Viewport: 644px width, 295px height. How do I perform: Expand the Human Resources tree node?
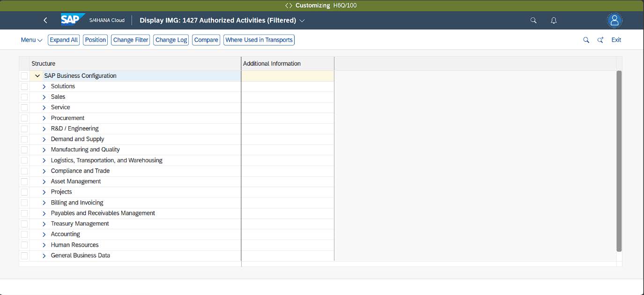click(44, 245)
